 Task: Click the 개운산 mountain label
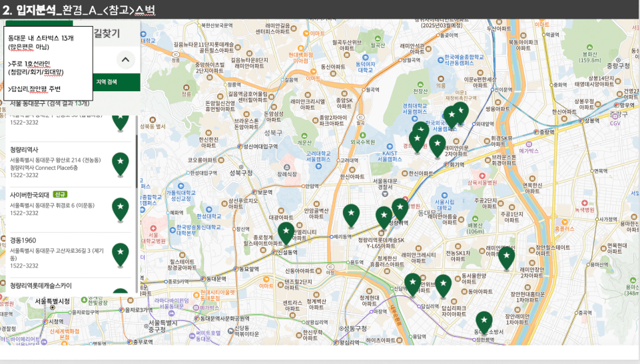click(x=304, y=142)
